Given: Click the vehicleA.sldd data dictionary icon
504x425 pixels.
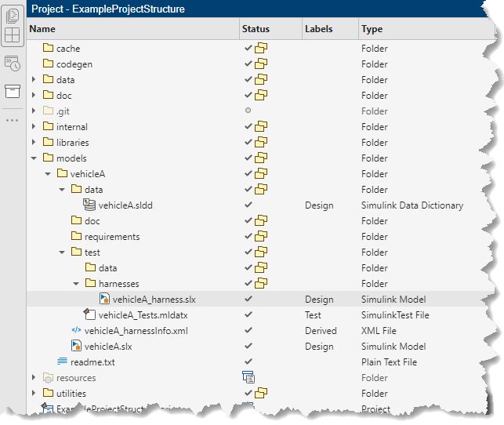Looking at the screenshot, I should coord(89,205).
